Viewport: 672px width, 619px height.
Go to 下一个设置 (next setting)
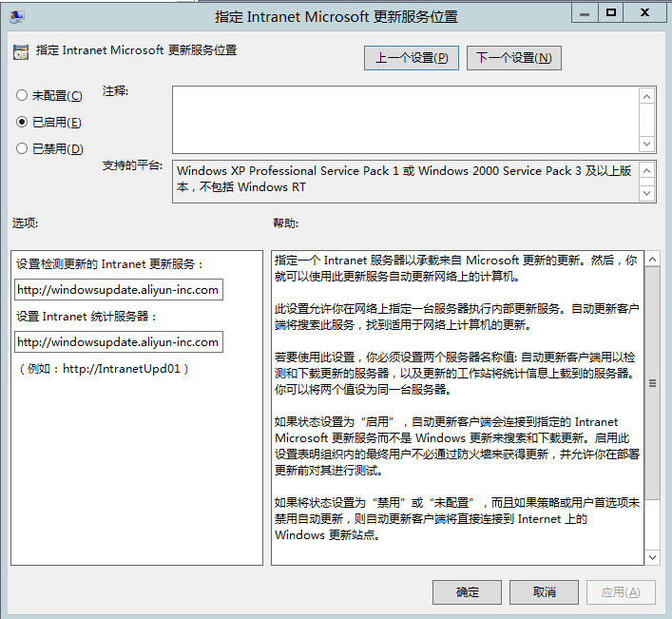pos(513,58)
